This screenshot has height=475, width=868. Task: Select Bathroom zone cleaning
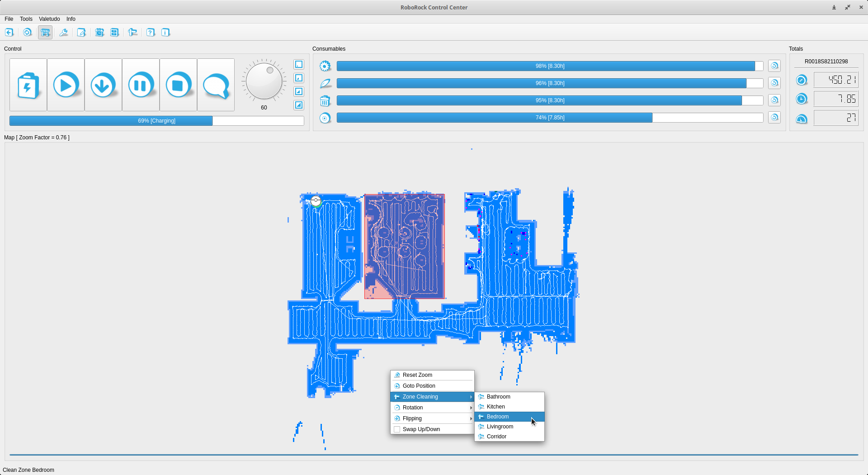509,397
